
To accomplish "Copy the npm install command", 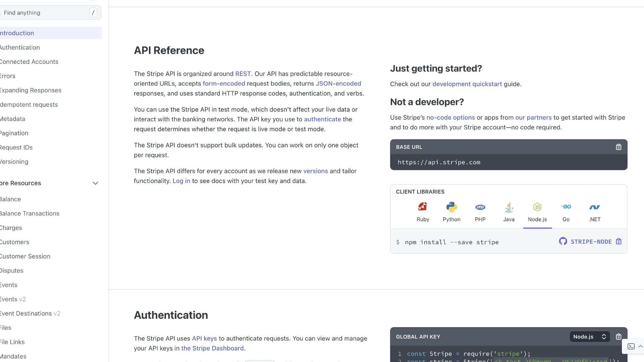I will (619, 242).
